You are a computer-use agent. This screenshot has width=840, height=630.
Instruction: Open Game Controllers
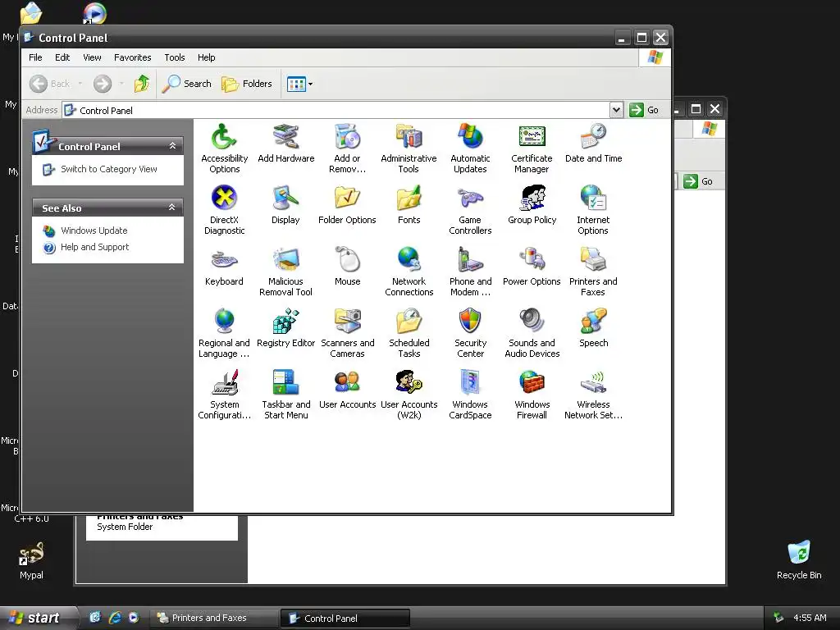[470, 210]
